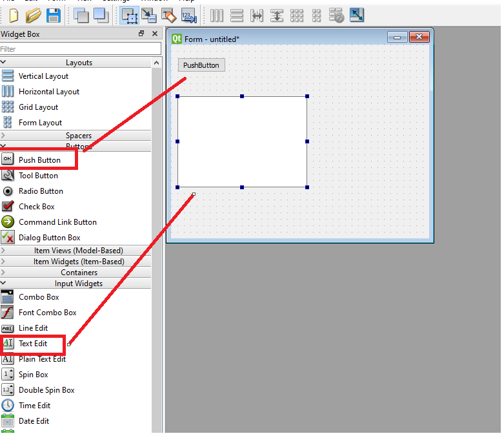Click bottom-right selection handle of text edit
This screenshot has height=436, width=504.
click(307, 187)
